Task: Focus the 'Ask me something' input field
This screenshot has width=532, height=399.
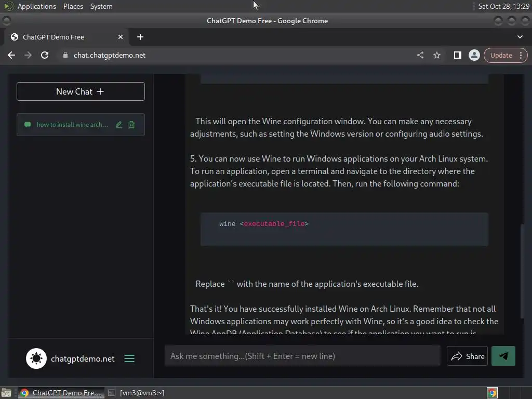Action: pos(302,356)
